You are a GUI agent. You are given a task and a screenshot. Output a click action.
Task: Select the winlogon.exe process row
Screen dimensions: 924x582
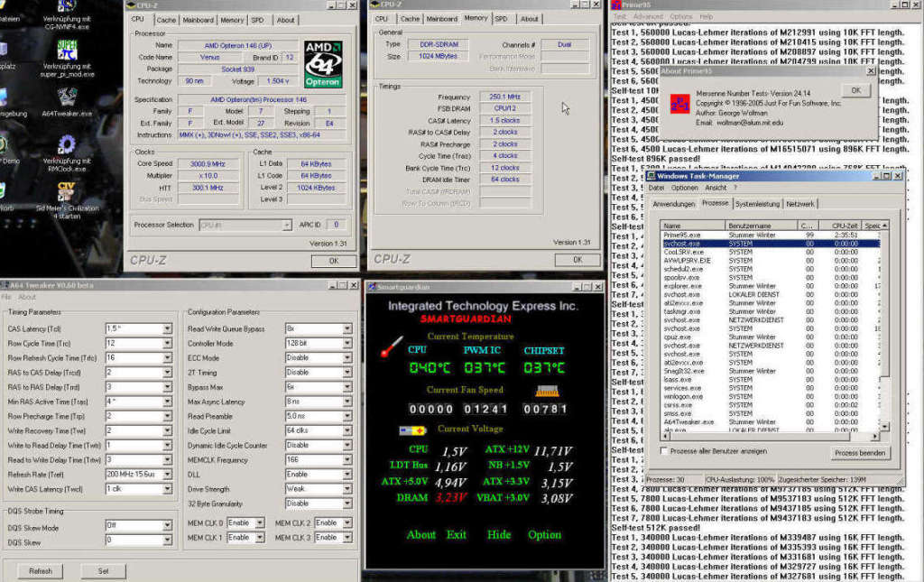point(771,396)
